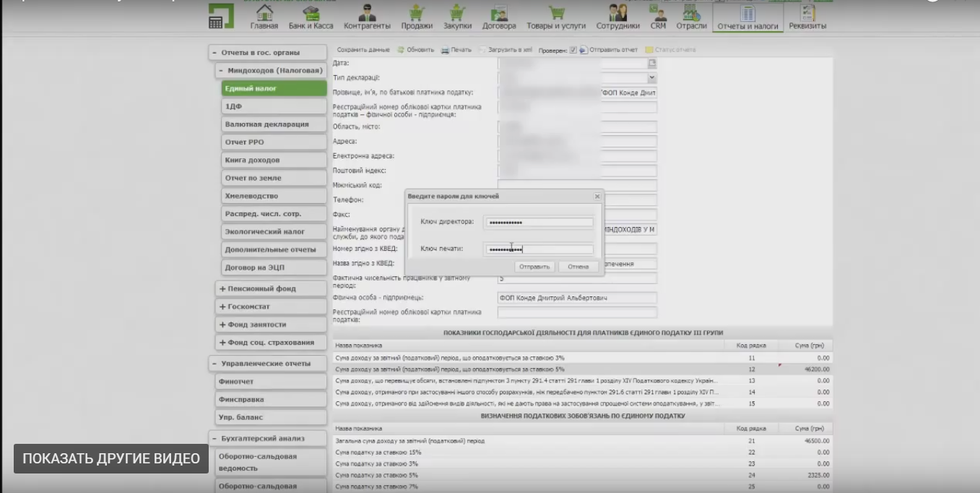The height and width of the screenshot is (493, 980).
Task: Select the Единый налог report
Action: (274, 88)
